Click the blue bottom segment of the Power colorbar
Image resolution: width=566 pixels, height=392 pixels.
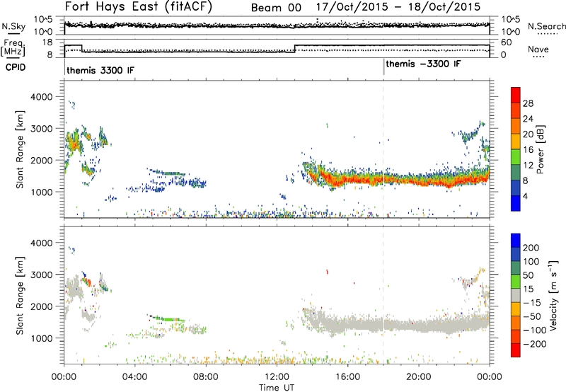pyautogui.click(x=516, y=203)
